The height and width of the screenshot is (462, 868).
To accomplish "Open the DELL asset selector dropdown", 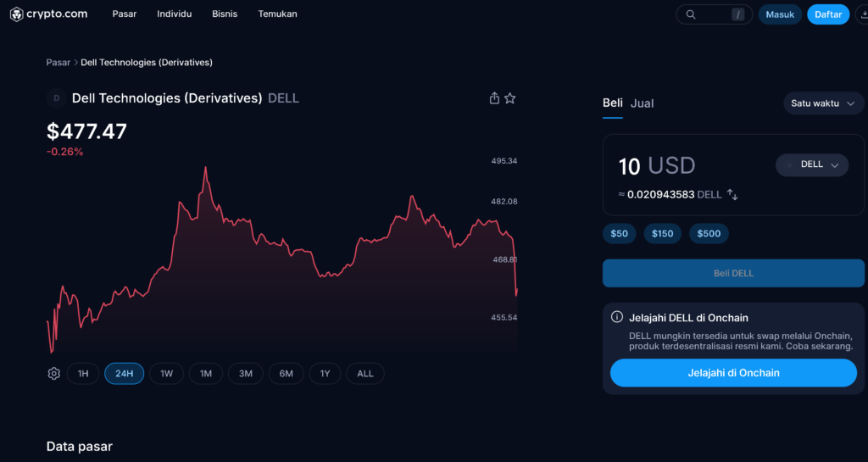I will tap(812, 165).
